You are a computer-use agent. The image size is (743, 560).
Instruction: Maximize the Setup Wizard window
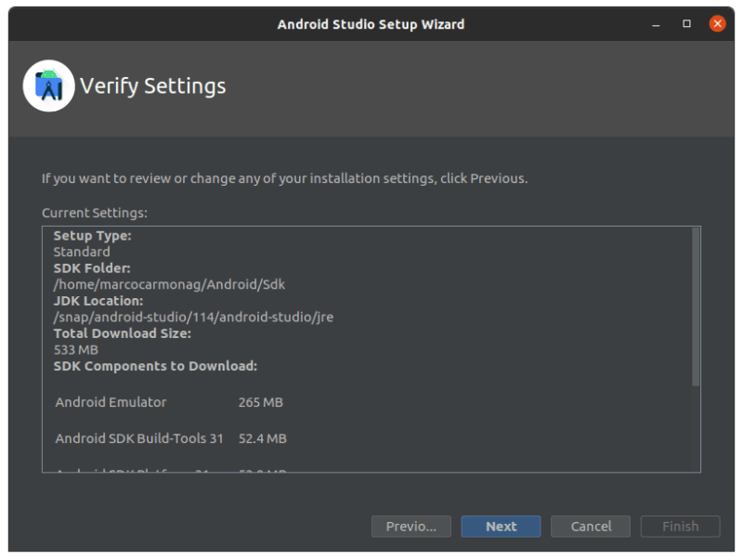pyautogui.click(x=686, y=24)
